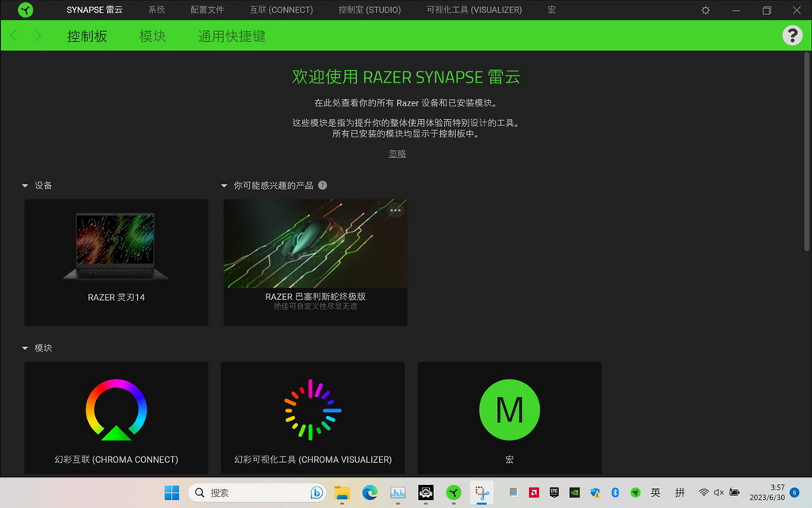Click info icon beside 你可能感兴趣的产品
This screenshot has height=508, width=812.
322,185
